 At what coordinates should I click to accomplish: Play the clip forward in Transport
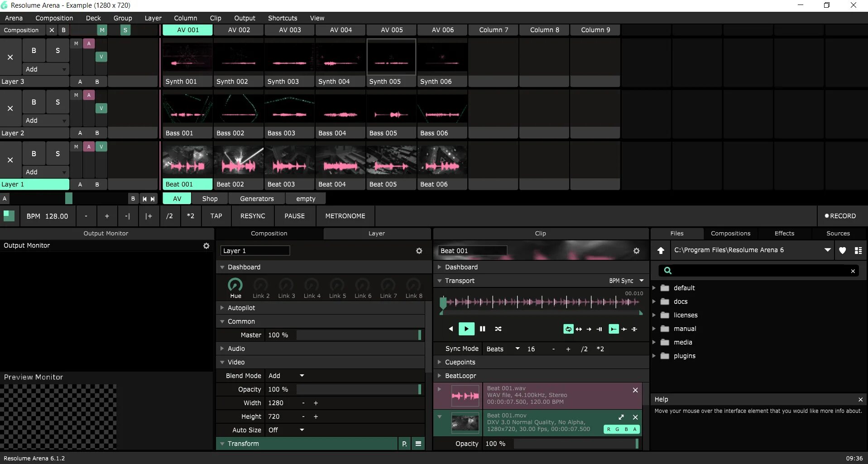(466, 329)
